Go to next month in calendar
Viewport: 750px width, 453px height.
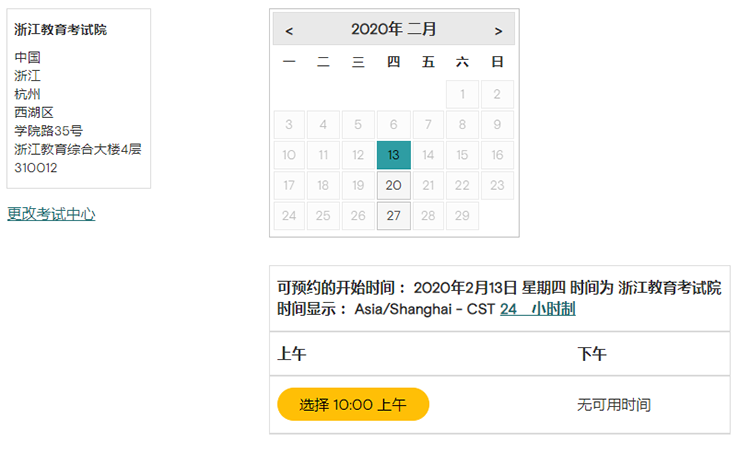coord(498,30)
